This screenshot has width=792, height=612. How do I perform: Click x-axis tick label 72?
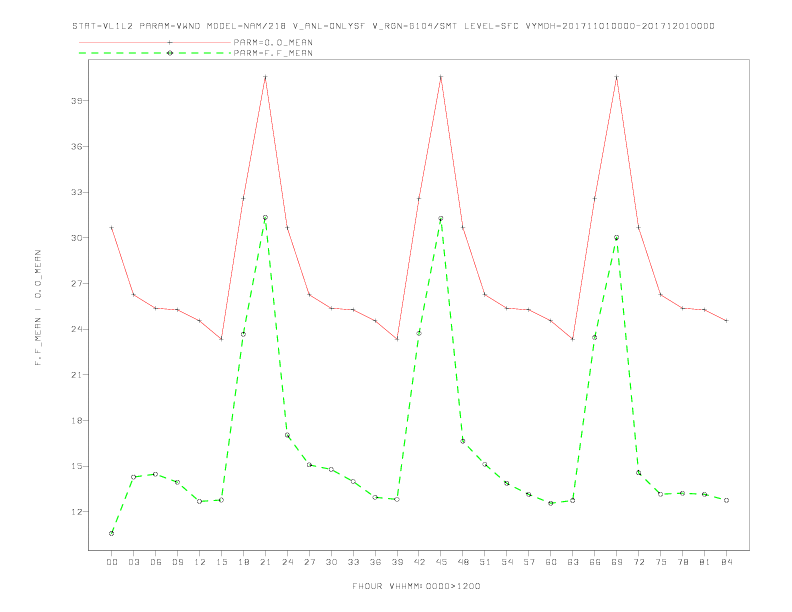click(639, 562)
